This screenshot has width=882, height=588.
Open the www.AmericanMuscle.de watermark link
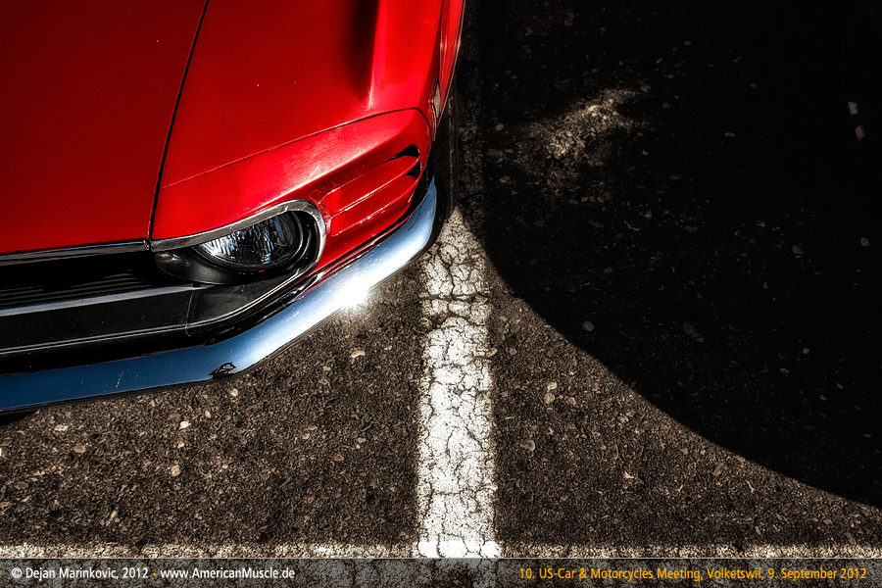227,573
